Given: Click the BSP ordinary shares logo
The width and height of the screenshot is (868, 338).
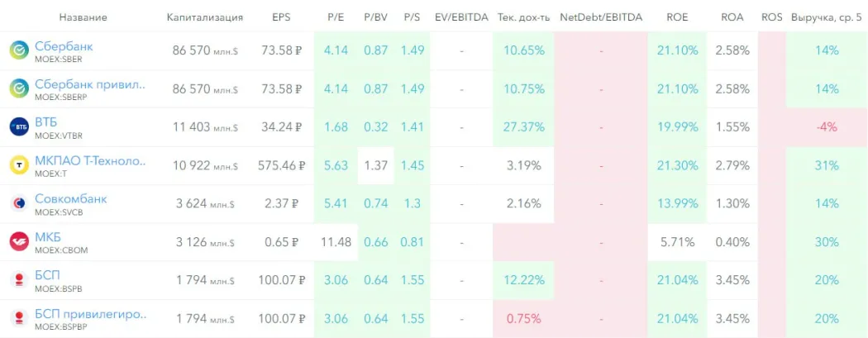Looking at the screenshot, I should (18, 279).
